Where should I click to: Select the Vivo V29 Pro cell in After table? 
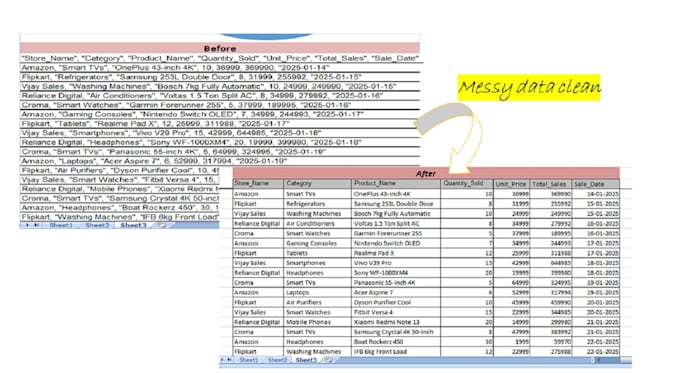tap(396, 263)
